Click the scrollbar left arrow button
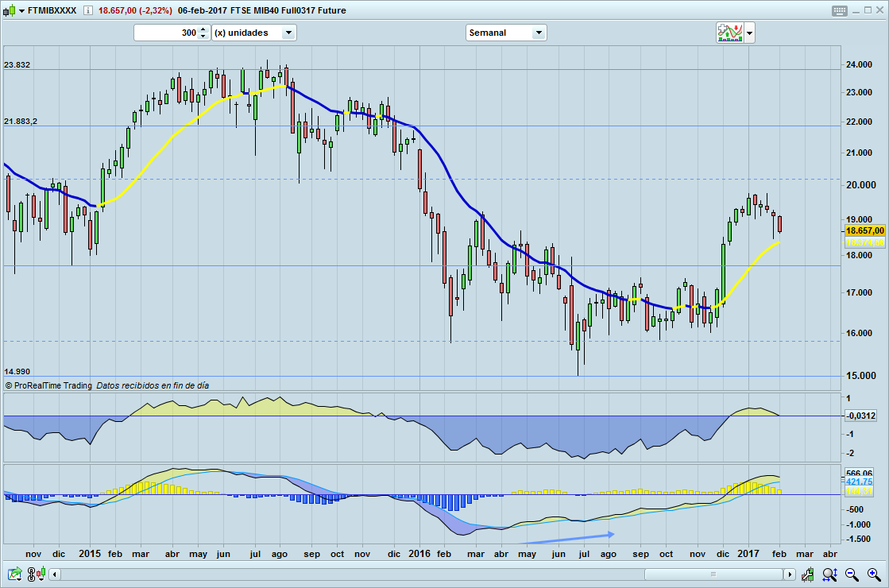889x588 pixels. coord(55,574)
